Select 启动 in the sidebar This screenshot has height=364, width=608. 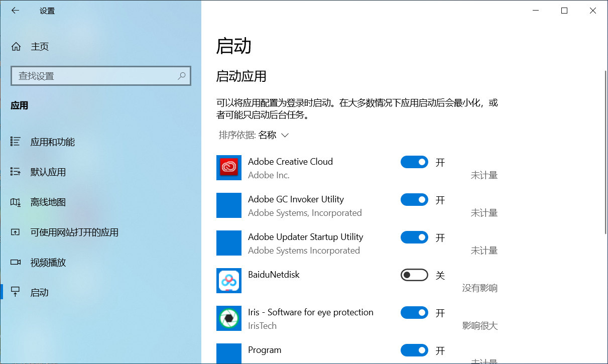point(100,292)
